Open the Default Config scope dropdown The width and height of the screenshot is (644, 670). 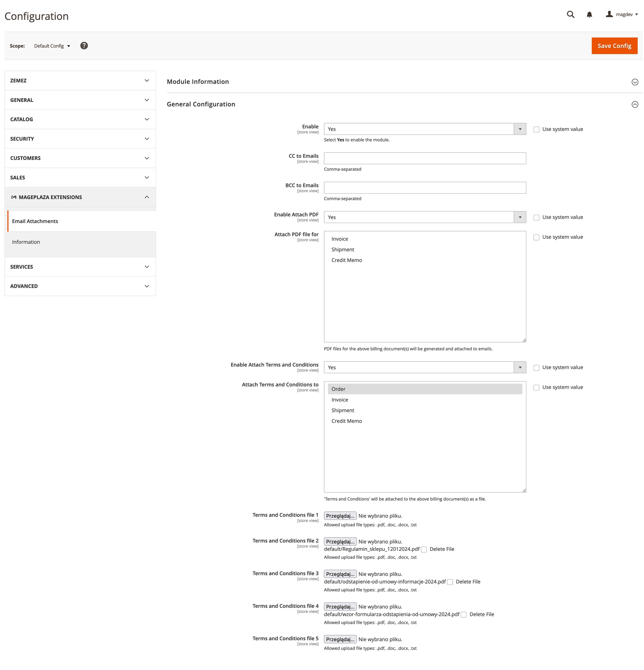(52, 46)
